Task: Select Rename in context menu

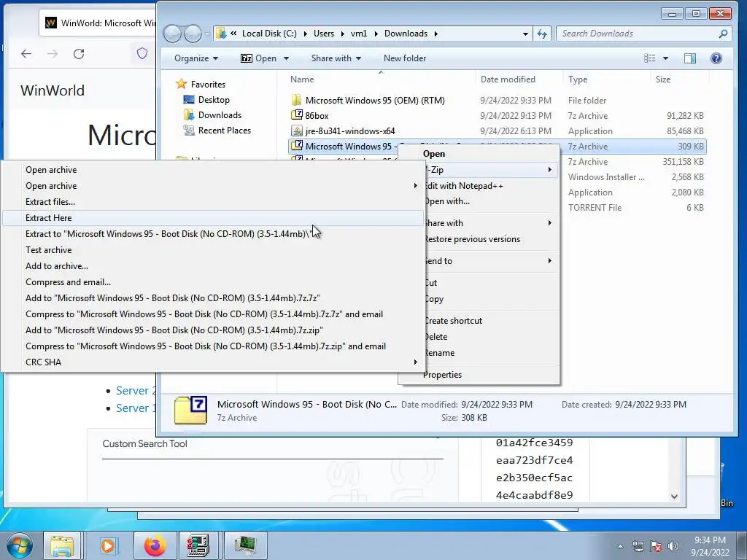Action: 491,353
